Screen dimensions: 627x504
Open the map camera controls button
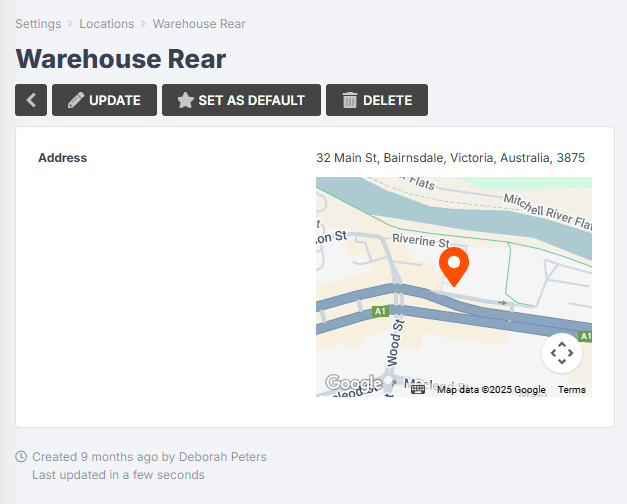point(562,352)
